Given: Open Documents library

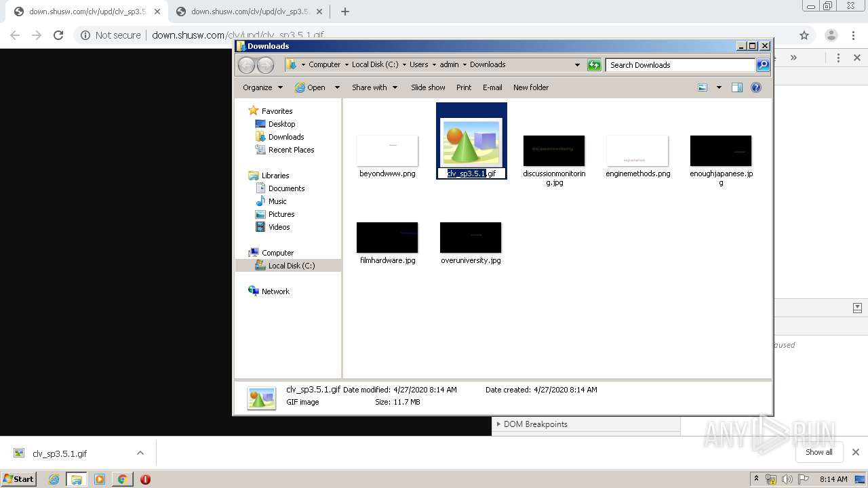Looking at the screenshot, I should (x=286, y=188).
